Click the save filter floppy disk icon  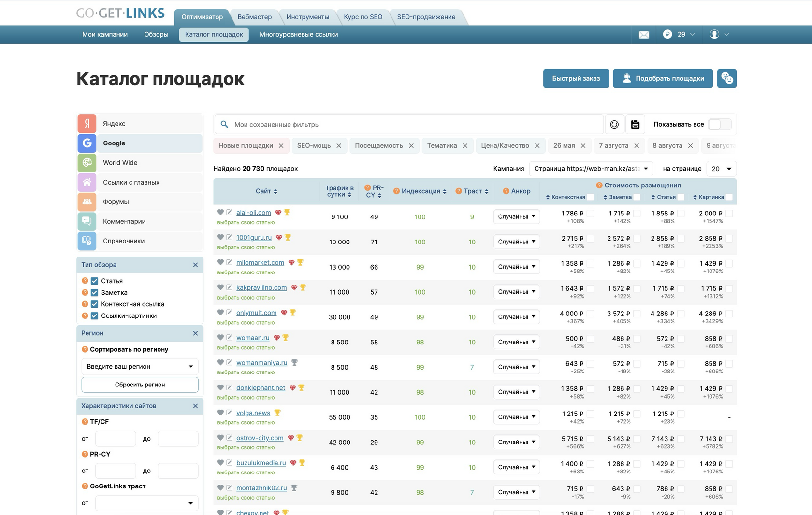pyautogui.click(x=635, y=125)
